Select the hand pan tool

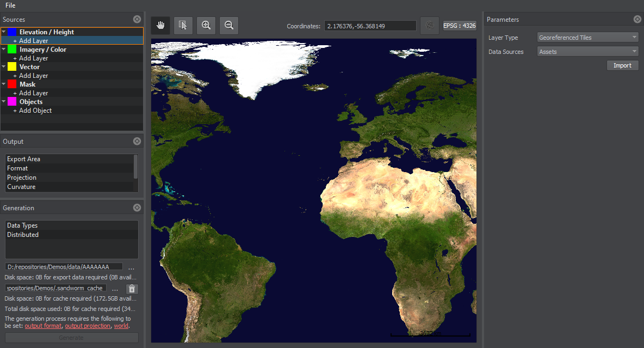pos(160,25)
